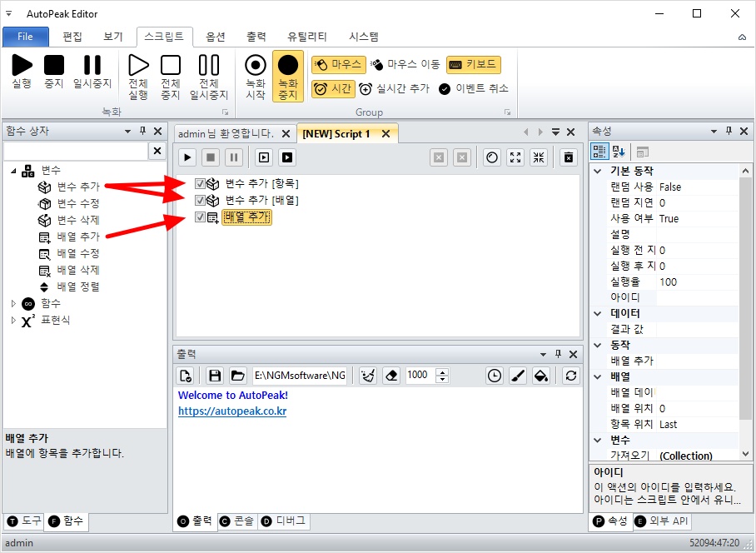Click the script toolbar play icon
Viewport: 756px width, 553px height.
point(187,157)
